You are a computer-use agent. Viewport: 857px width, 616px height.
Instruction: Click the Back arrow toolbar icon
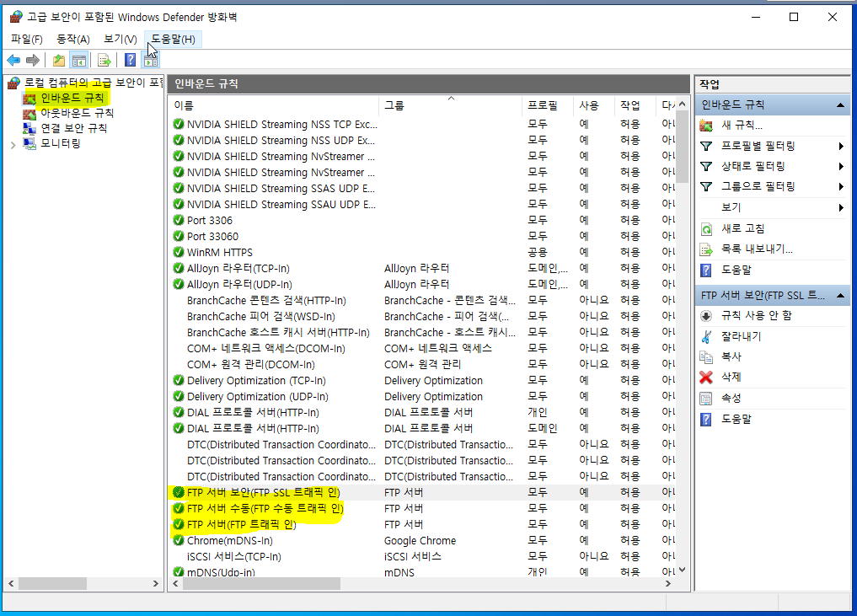point(13,60)
